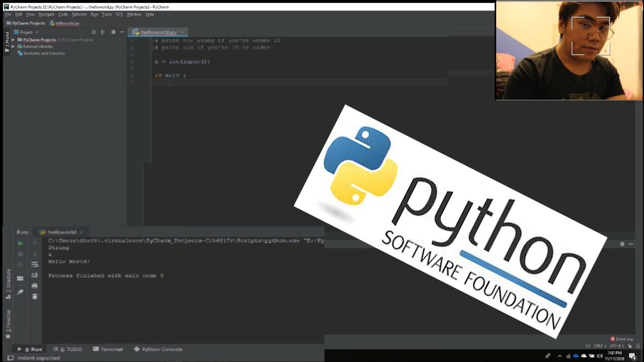This screenshot has width=644, height=362.
Task: Open the File menu
Action: pos(8,15)
